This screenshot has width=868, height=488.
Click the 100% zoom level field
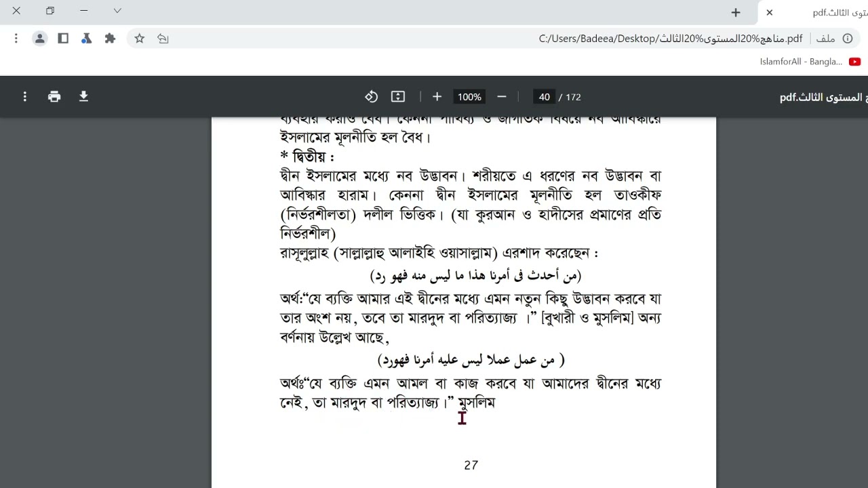click(x=469, y=97)
